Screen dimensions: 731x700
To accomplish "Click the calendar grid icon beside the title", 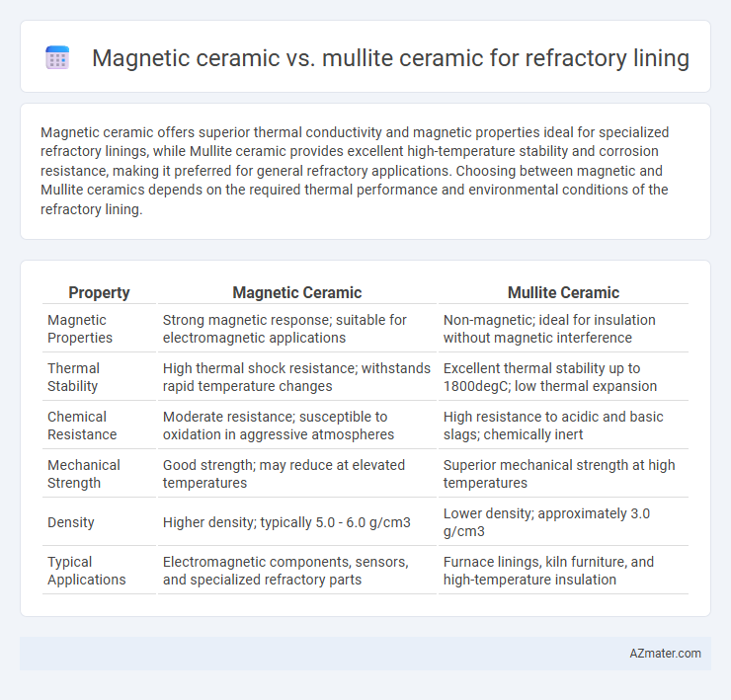I will [x=57, y=58].
